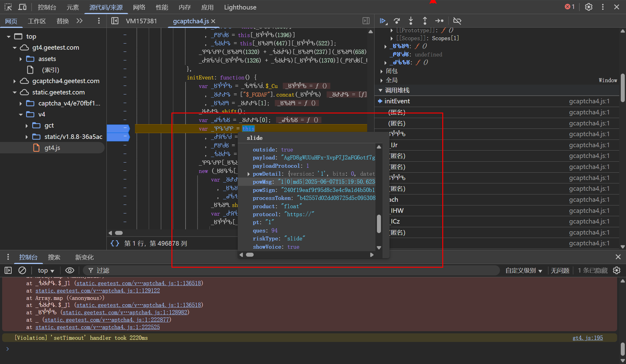Click the Step debugger button
This screenshot has height=364, width=626.
click(439, 21)
